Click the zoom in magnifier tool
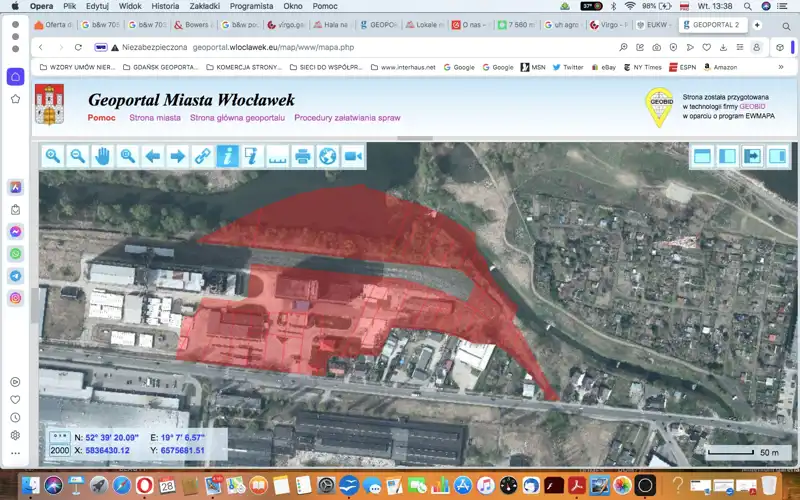Image resolution: width=800 pixels, height=500 pixels. (x=53, y=156)
